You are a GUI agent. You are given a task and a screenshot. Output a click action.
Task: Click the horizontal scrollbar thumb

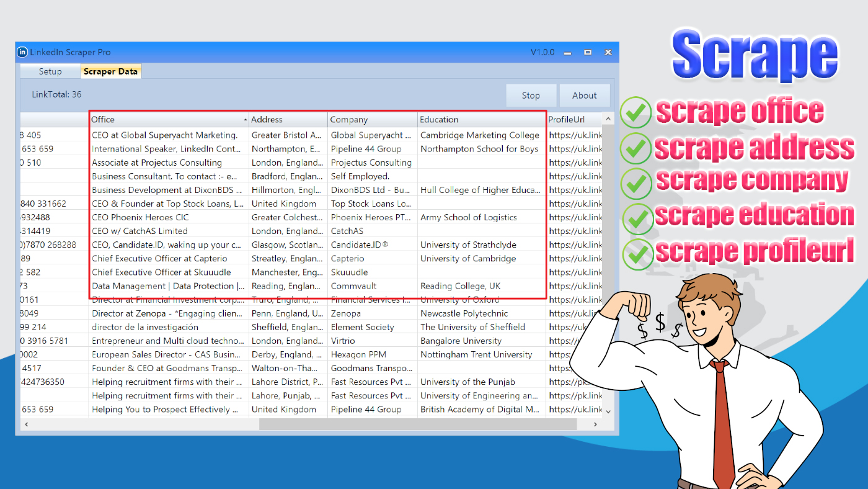(x=418, y=424)
